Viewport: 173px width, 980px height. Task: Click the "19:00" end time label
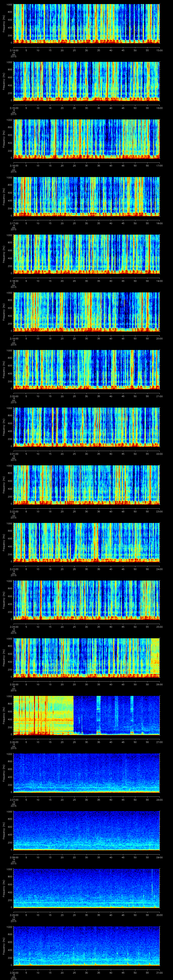point(159,281)
